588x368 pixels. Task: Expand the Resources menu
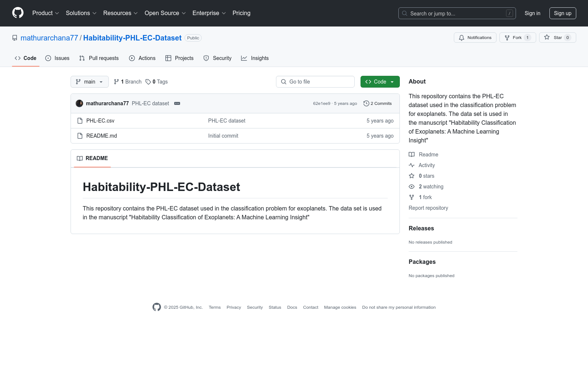[121, 13]
